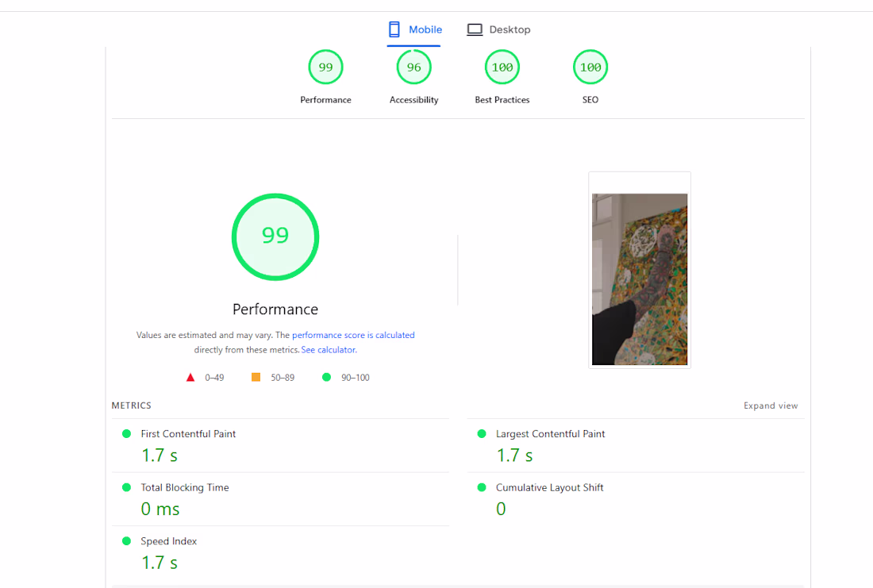Open the performance score is calculated link
Screen dimensions: 873x588
[353, 336]
